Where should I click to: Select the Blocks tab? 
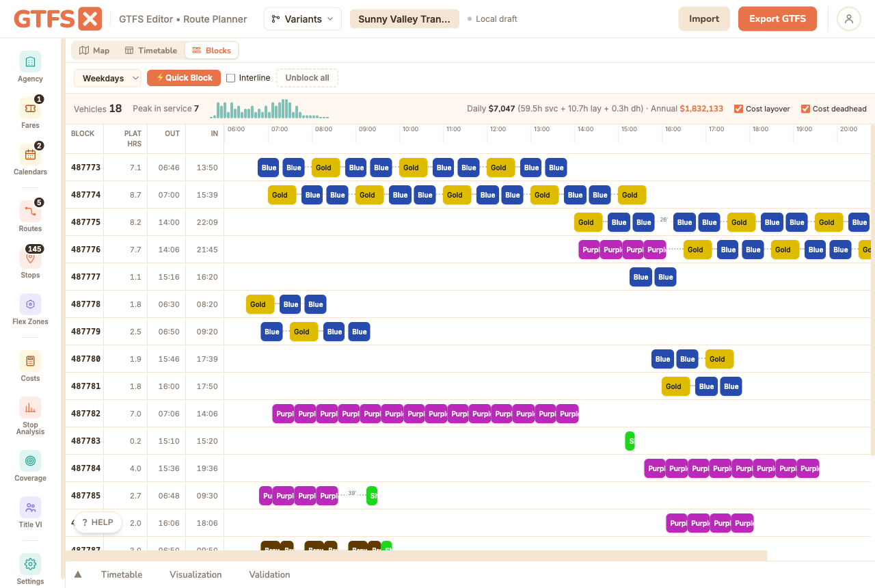pos(211,51)
